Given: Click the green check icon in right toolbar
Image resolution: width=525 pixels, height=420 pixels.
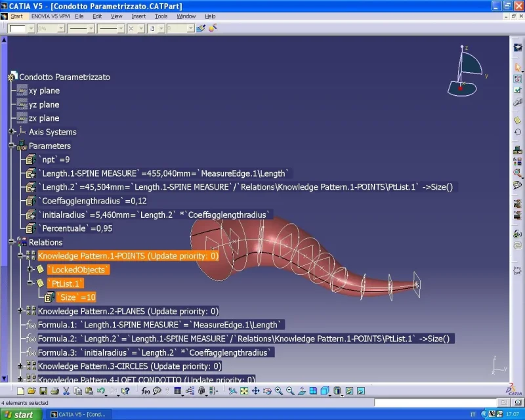Looking at the screenshot, I should [x=518, y=90].
